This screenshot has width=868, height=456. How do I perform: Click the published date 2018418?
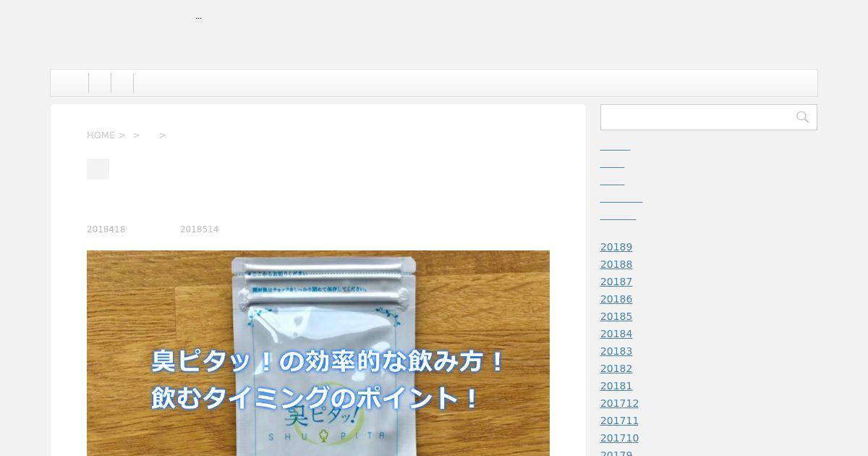tap(106, 229)
